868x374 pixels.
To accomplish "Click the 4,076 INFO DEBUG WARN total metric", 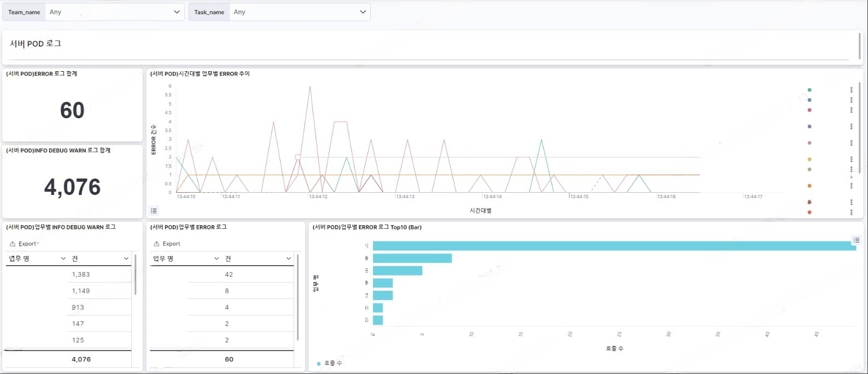I will (72, 187).
